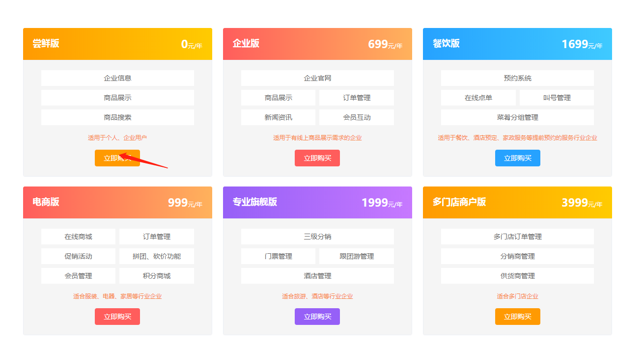Buy the 餐饮版 plan with 立即购买
This screenshot has width=644, height=346.
coord(517,158)
